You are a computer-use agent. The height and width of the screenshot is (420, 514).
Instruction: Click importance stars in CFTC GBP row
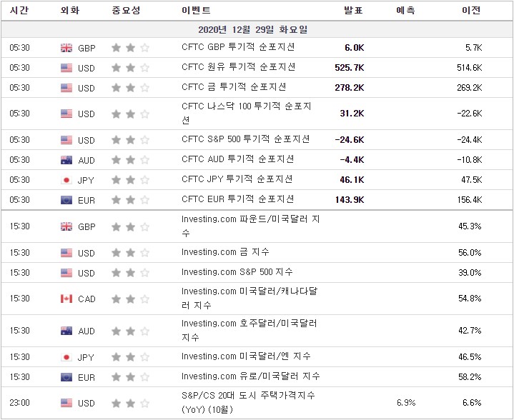[131, 48]
